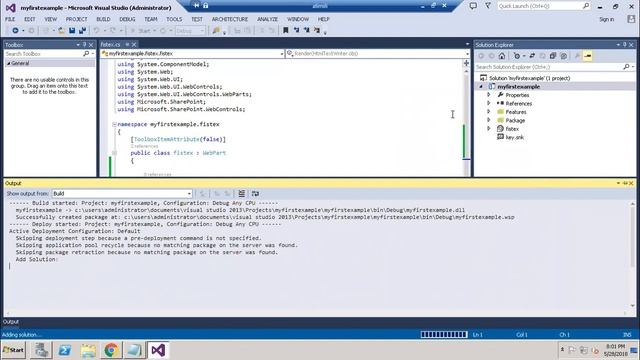The height and width of the screenshot is (360, 640).
Task: Open the Show output from Build dropdown
Action: coord(122,193)
